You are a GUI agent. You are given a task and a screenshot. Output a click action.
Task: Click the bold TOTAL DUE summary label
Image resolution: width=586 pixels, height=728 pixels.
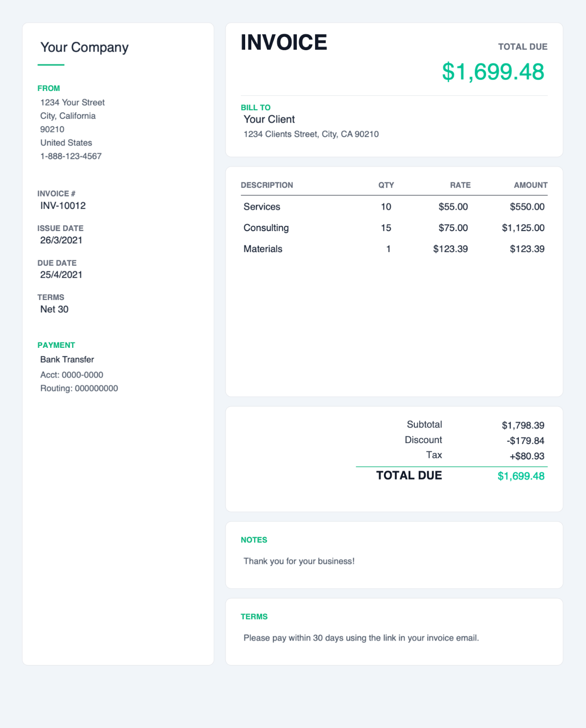pyautogui.click(x=409, y=475)
